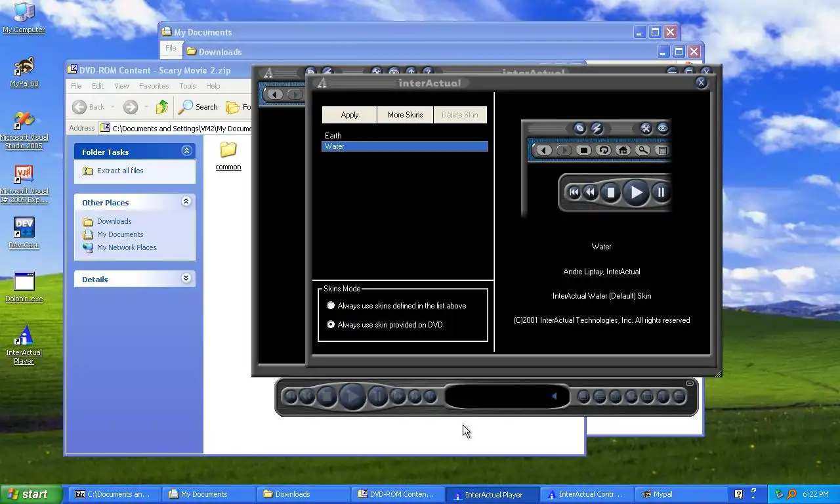Close the interActual skins dialog
Viewport: 840px width, 504px height.
click(x=701, y=82)
